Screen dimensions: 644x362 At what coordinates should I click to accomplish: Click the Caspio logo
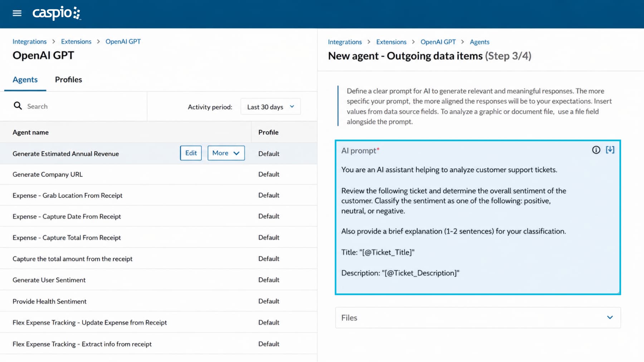click(x=57, y=13)
